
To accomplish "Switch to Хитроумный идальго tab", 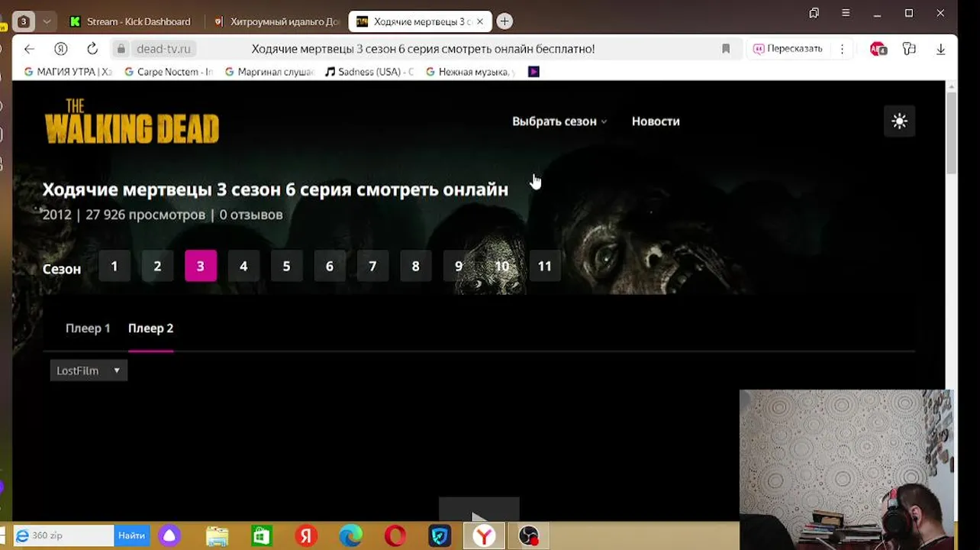I will click(276, 21).
